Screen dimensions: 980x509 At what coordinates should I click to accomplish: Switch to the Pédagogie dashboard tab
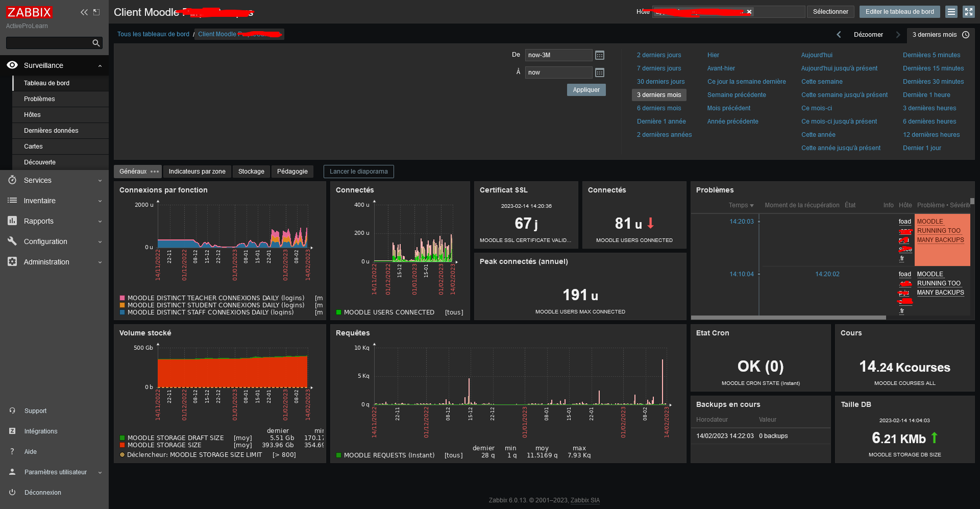click(x=292, y=172)
